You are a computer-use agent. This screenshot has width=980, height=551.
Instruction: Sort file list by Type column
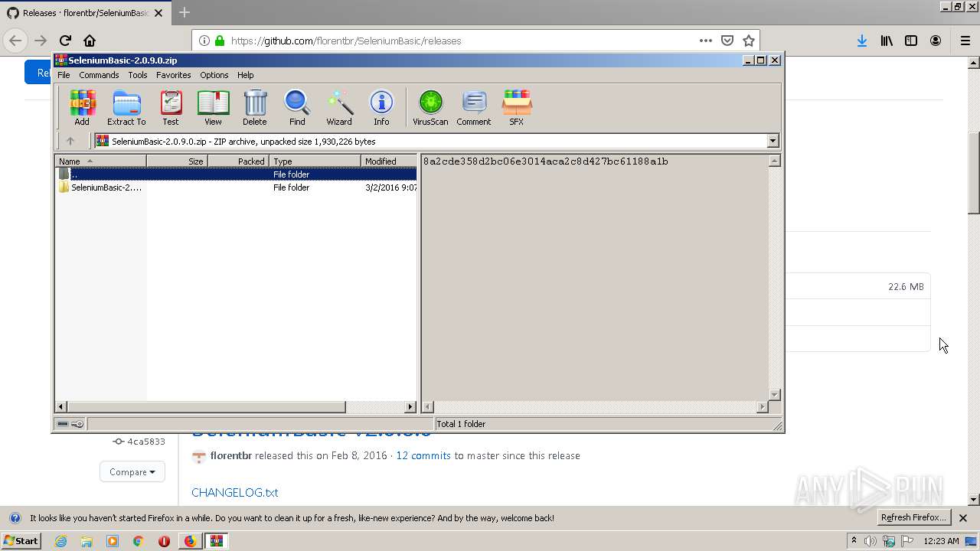[x=315, y=161]
